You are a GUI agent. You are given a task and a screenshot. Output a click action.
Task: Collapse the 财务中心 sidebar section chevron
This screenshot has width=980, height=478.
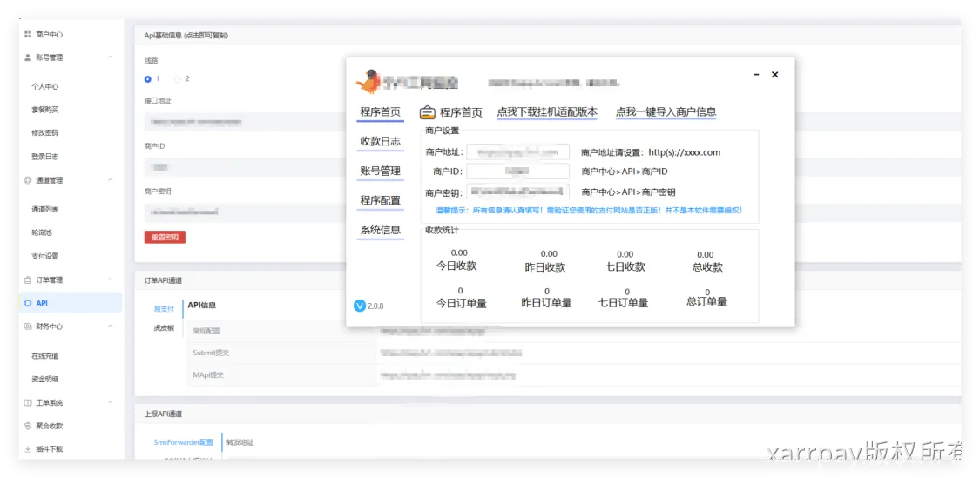tap(110, 327)
